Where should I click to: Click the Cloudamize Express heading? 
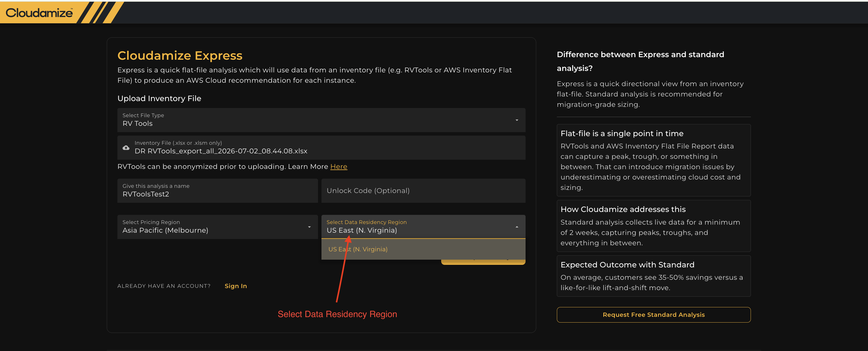(x=180, y=56)
